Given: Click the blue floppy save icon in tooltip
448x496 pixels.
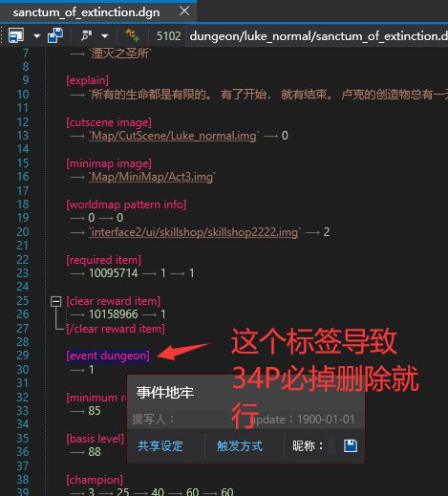Looking at the screenshot, I should (x=351, y=445).
